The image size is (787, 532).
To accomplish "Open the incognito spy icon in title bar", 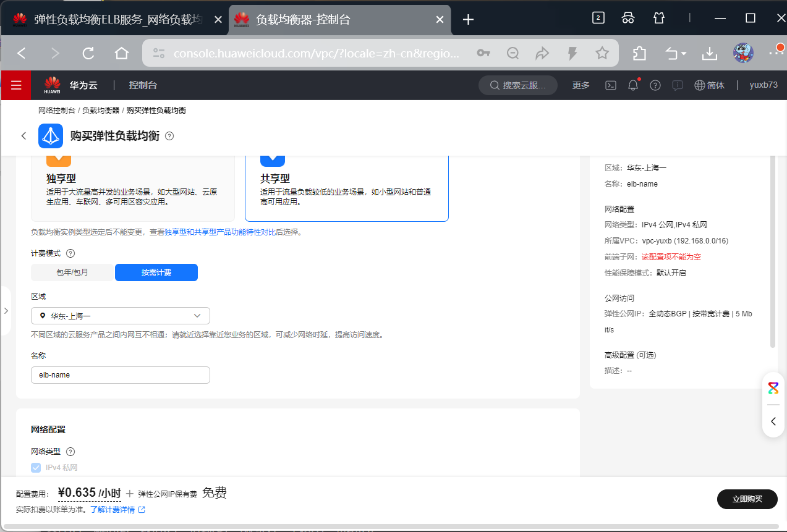I will pyautogui.click(x=628, y=18).
